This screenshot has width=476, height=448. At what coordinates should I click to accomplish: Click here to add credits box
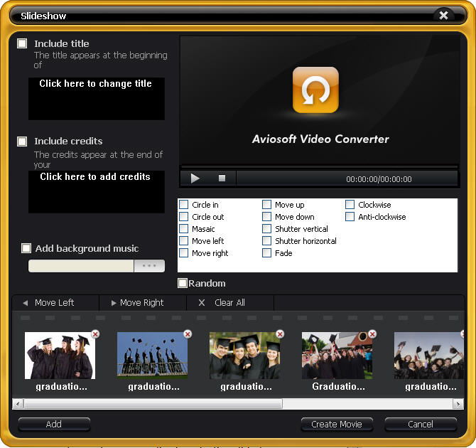97,191
